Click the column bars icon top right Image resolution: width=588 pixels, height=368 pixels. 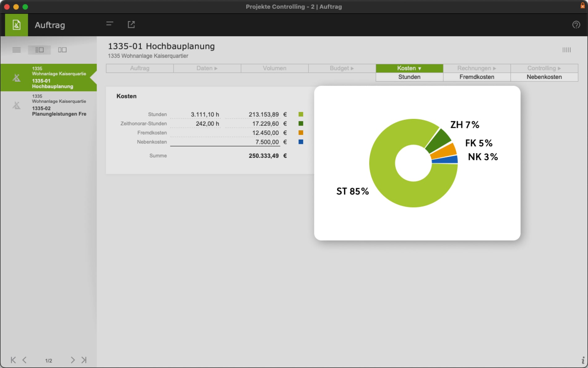tap(566, 50)
